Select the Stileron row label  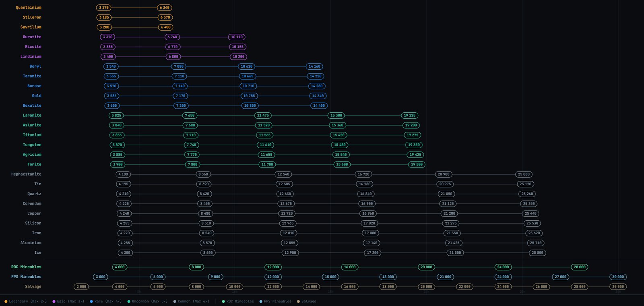pos(32,17)
